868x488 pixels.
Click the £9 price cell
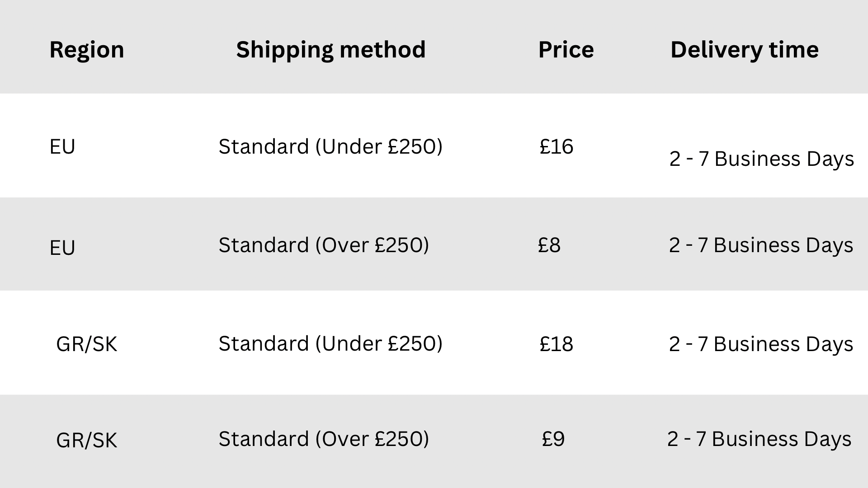coord(553,439)
